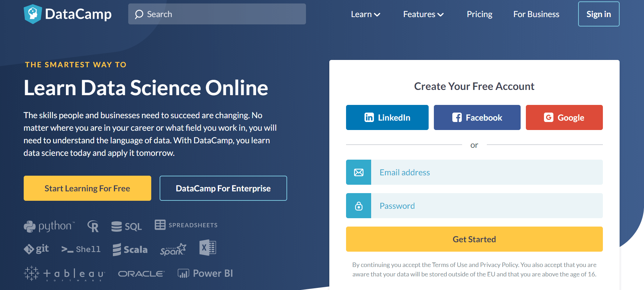Screen dimensions: 644x290
Task: Expand the Features dropdown menu
Action: pos(423,14)
